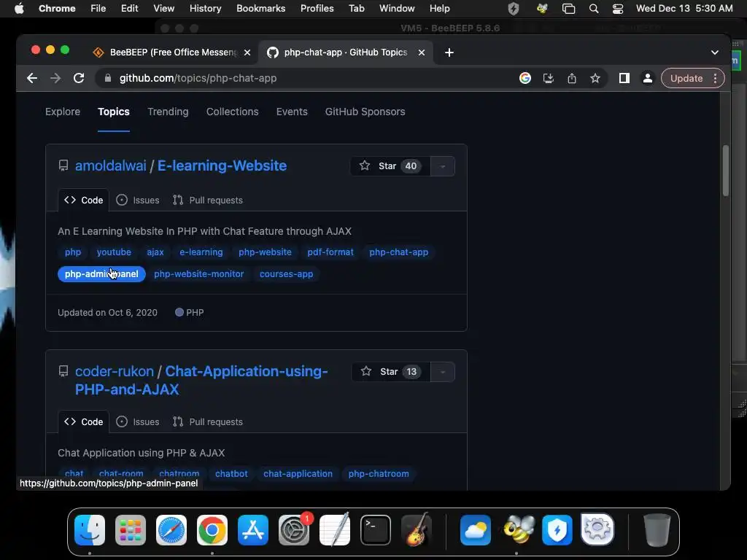Launch Safari from the Dock
The height and width of the screenshot is (560, 747).
point(171,530)
